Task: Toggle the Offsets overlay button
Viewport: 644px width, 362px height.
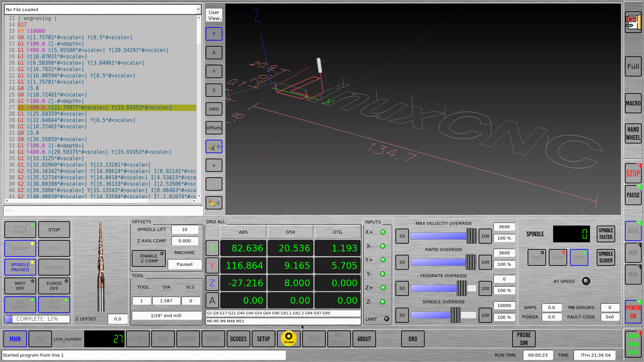Action: (214, 128)
